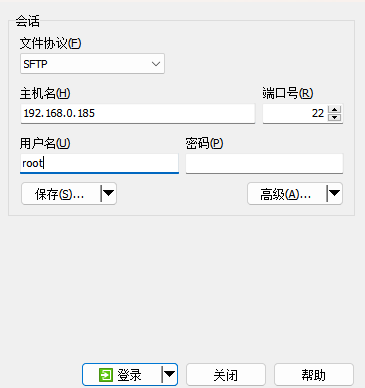Expand the arrow next to 保存 button
The height and width of the screenshot is (388, 365).
click(x=109, y=194)
